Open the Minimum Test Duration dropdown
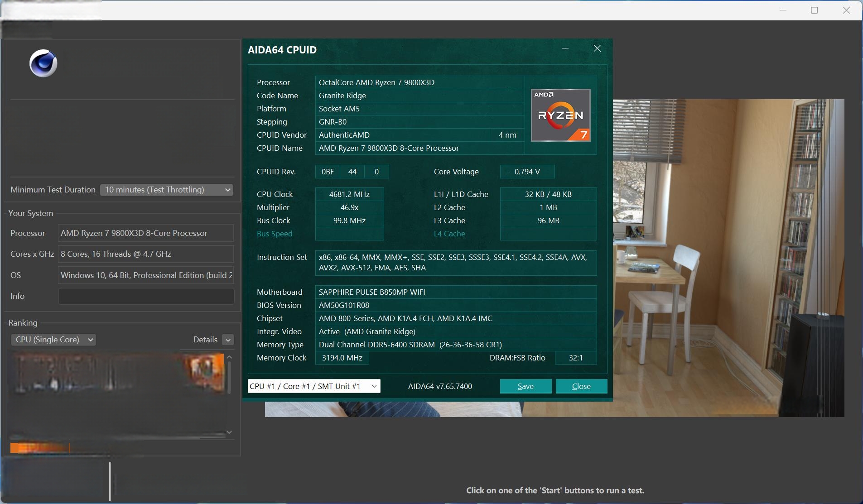Screen dimensions: 863x504 167,190
